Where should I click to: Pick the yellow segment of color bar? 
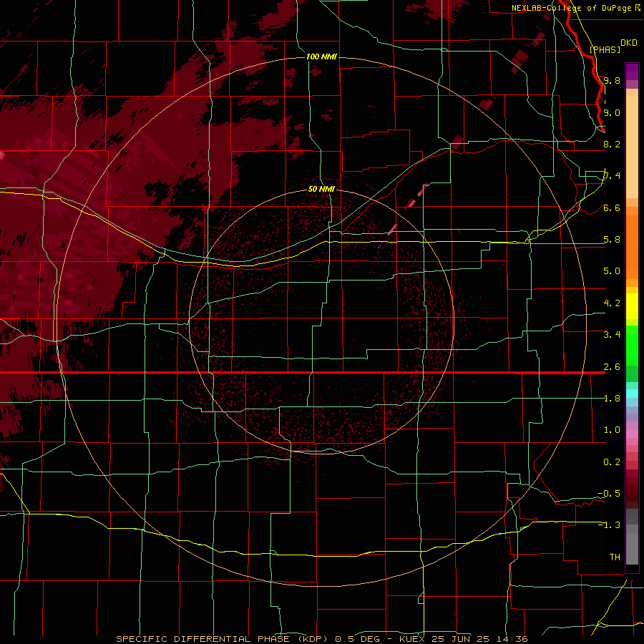pyautogui.click(x=632, y=306)
